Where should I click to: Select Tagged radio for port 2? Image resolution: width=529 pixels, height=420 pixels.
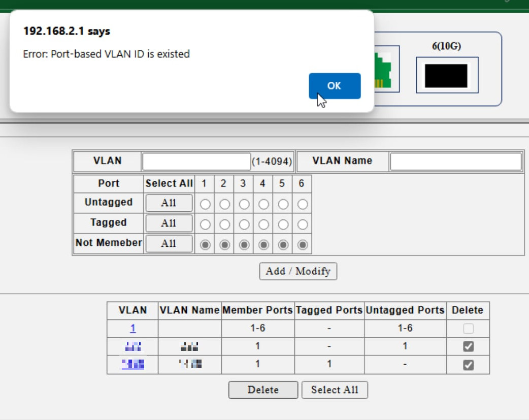tap(224, 224)
